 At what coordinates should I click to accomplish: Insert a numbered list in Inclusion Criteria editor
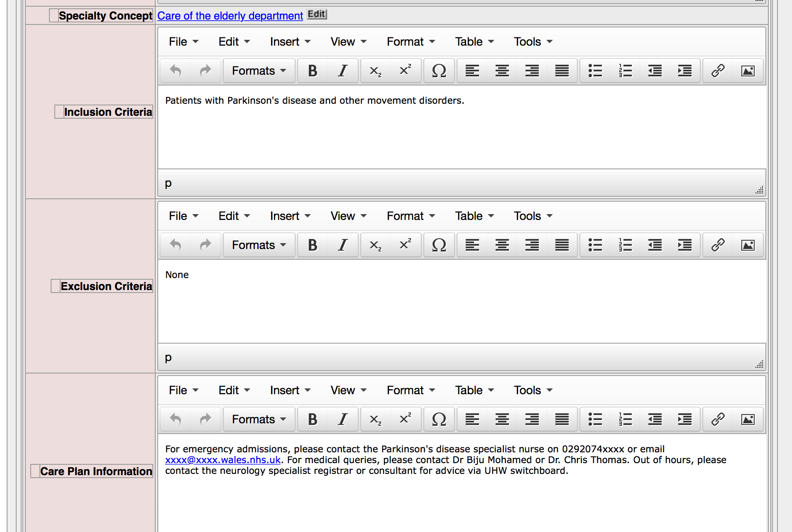pyautogui.click(x=625, y=71)
